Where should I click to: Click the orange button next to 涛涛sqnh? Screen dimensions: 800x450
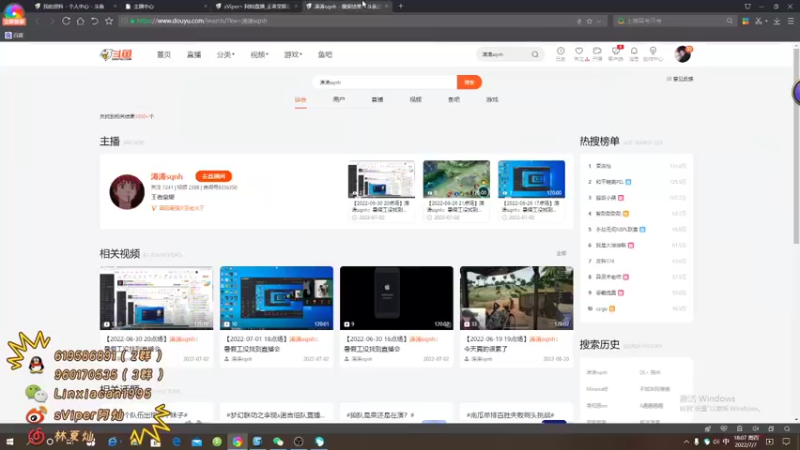(213, 176)
